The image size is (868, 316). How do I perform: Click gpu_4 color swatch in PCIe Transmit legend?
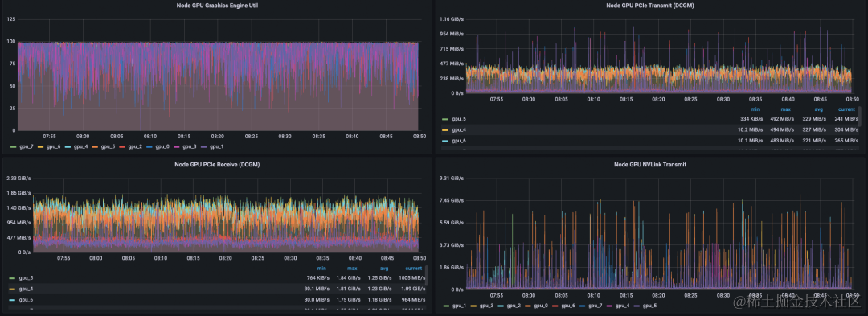click(x=445, y=130)
